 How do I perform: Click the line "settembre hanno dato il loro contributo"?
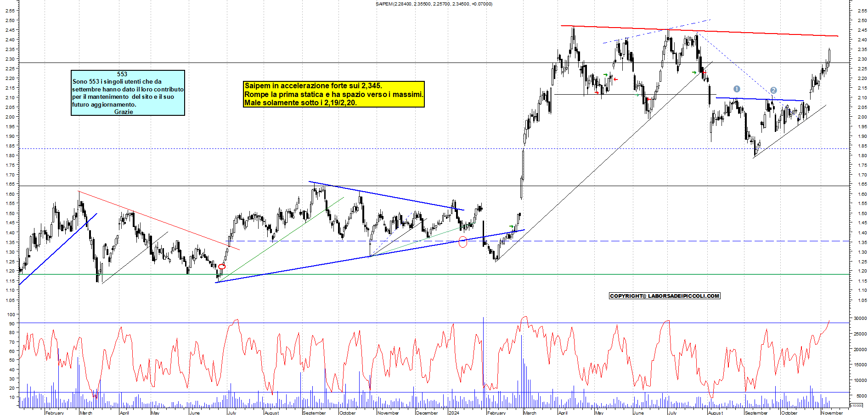[128, 89]
